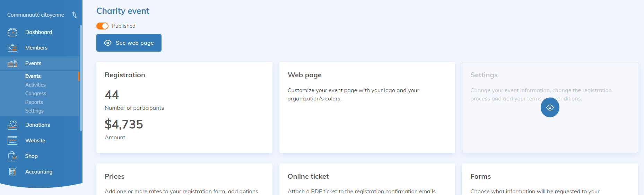Screen dimensions: 644x195
Task: Open Reports under Events
Action: [34, 102]
